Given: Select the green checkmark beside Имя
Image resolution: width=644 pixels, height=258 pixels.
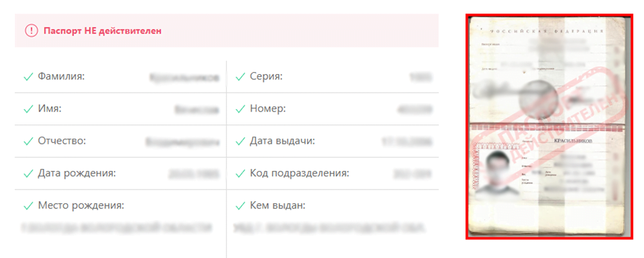Looking at the screenshot, I should tap(28, 109).
